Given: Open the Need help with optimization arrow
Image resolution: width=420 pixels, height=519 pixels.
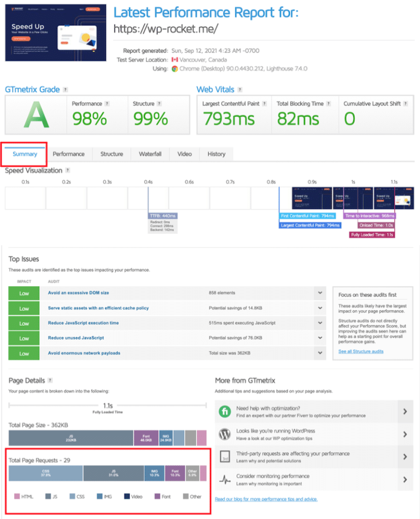Looking at the screenshot, I should [405, 411].
